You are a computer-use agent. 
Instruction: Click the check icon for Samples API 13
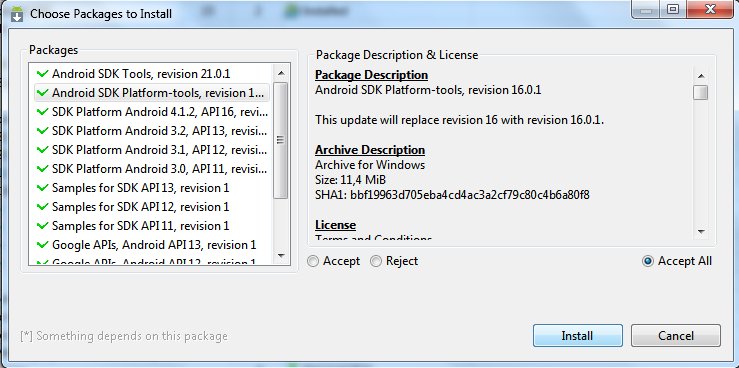click(43, 188)
